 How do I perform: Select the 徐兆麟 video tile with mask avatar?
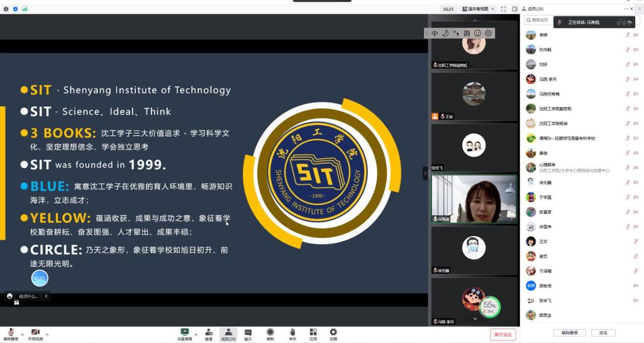[x=474, y=250]
